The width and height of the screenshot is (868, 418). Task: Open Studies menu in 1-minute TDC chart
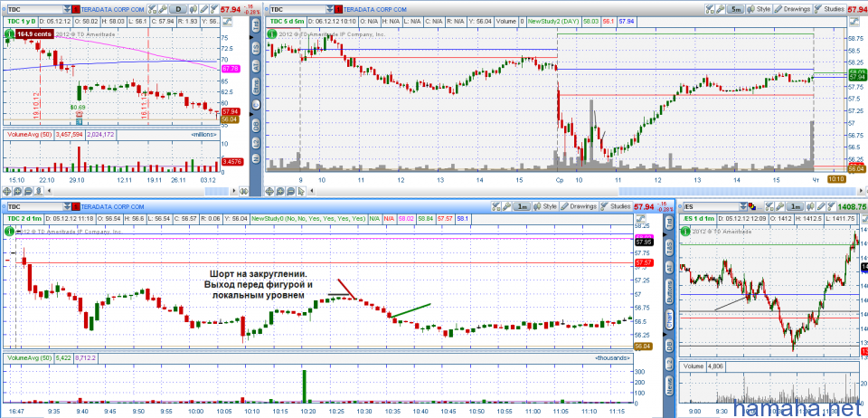[616, 206]
